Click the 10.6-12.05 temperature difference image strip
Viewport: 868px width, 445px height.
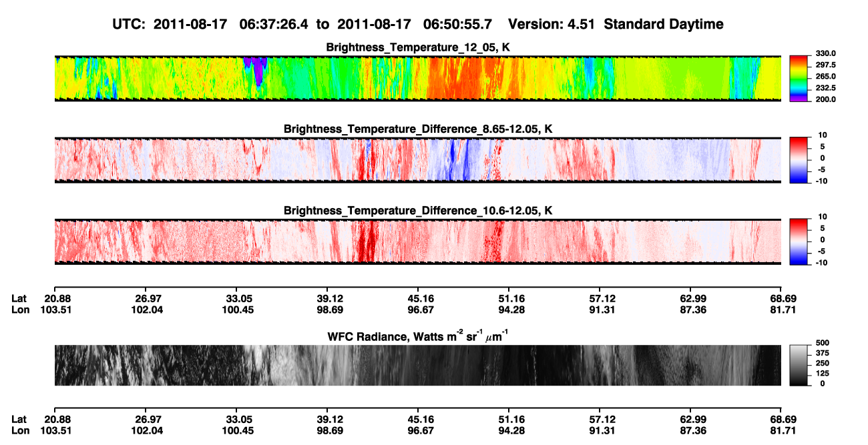click(417, 241)
